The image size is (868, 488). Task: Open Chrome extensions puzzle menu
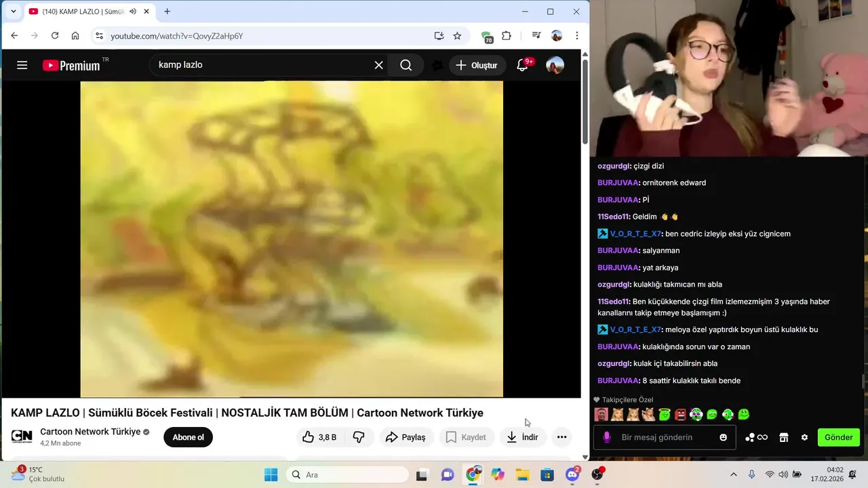(x=507, y=36)
